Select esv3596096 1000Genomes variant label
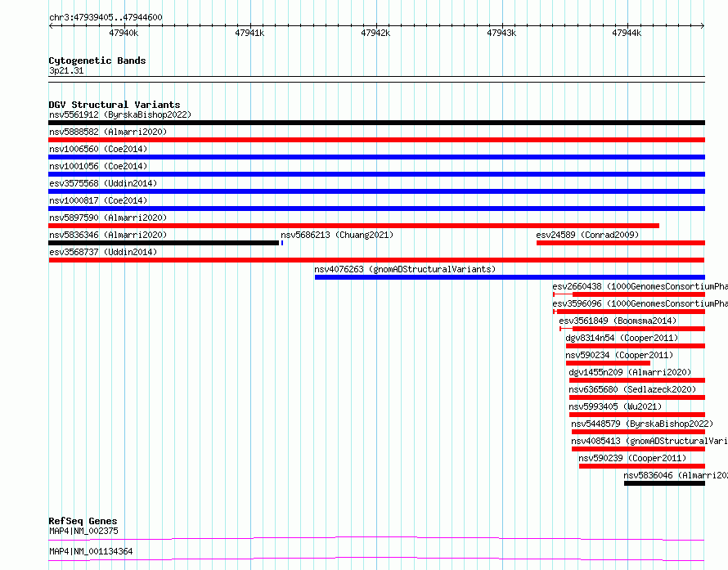 (x=640, y=303)
